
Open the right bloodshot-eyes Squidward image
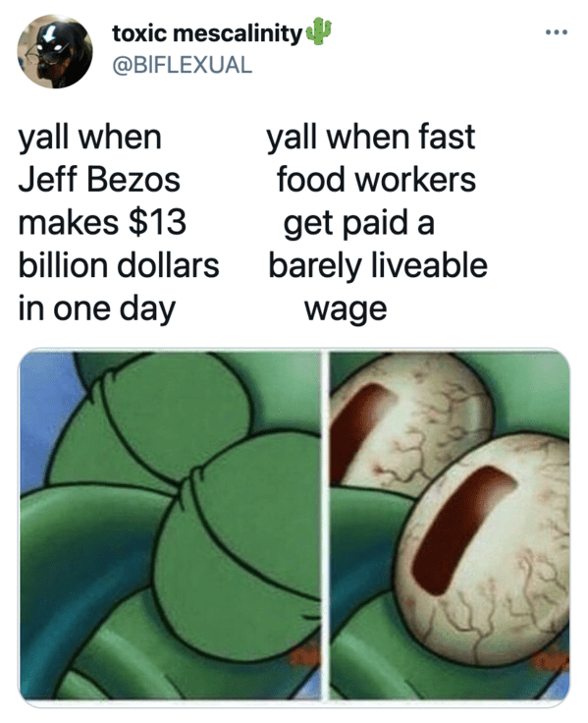450,527
